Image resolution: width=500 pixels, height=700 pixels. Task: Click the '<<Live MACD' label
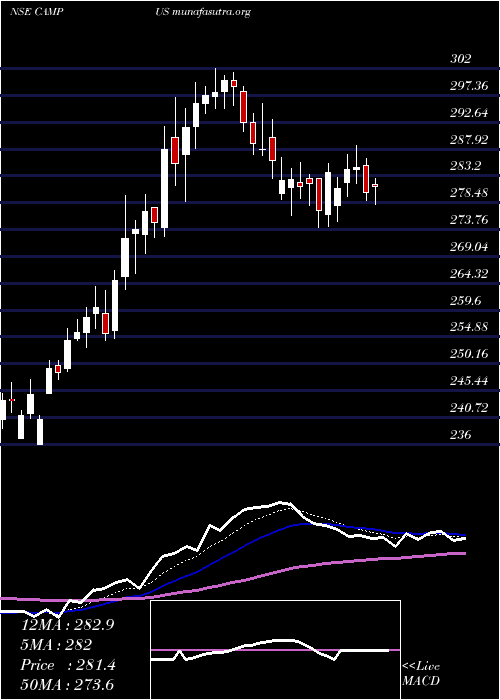tap(421, 674)
